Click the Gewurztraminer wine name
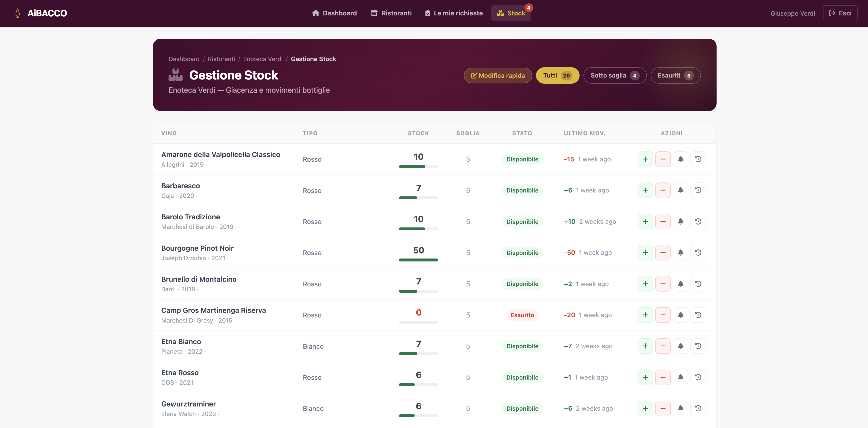 [x=188, y=404]
